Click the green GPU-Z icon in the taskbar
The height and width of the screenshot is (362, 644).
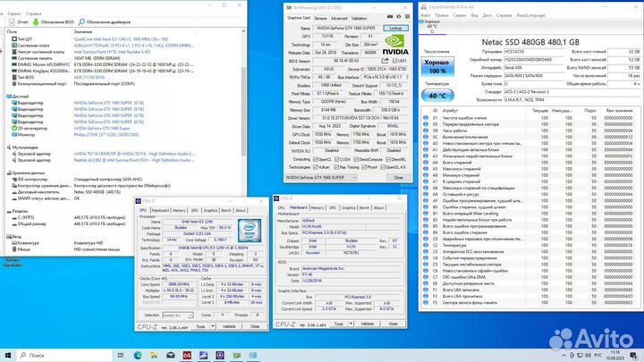tap(236, 356)
